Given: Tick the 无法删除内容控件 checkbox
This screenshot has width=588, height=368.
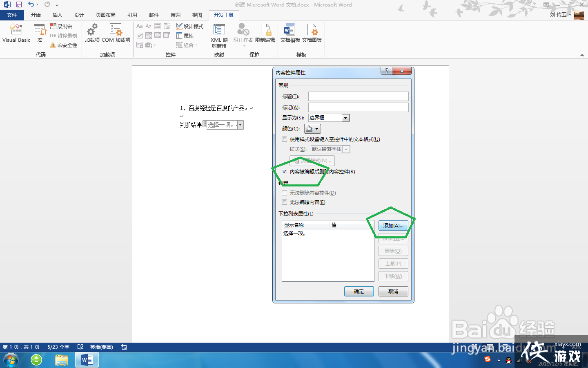Looking at the screenshot, I should (x=285, y=193).
